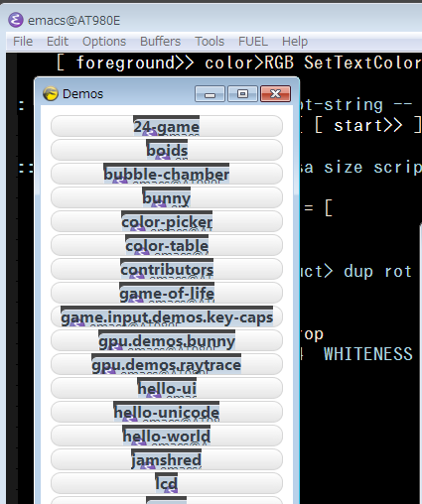Open the lcd demo
The width and height of the screenshot is (422, 504).
pyautogui.click(x=167, y=483)
